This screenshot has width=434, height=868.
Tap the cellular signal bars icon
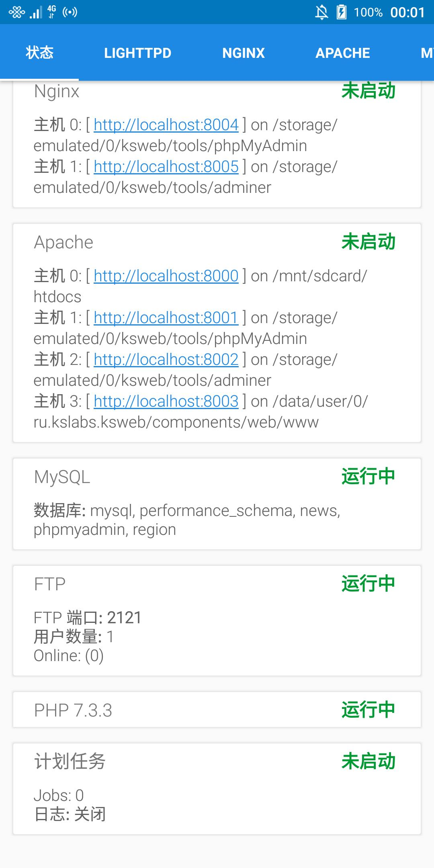point(36,12)
